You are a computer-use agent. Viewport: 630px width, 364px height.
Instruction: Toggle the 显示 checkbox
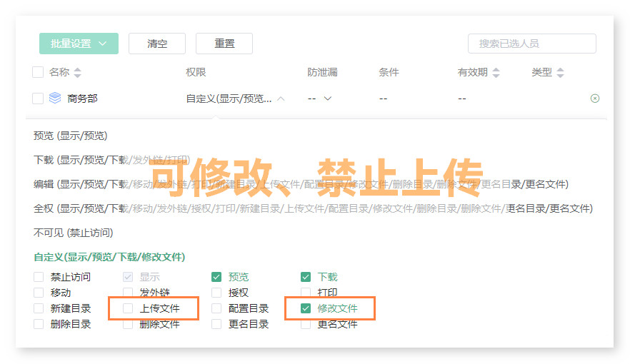(x=128, y=277)
